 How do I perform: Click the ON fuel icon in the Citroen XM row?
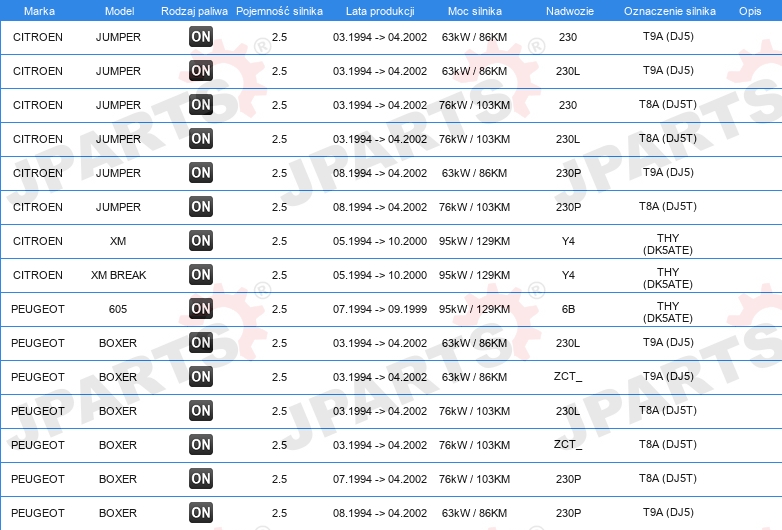pos(201,241)
